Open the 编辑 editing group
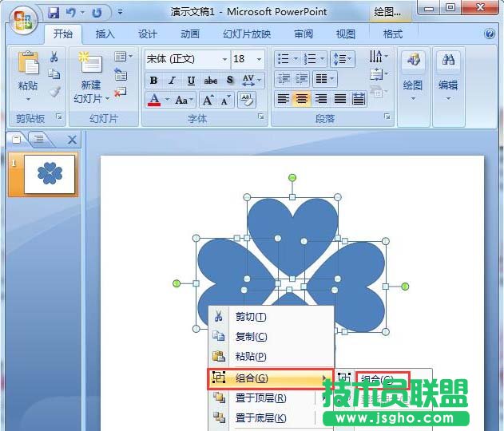This screenshot has width=504, height=431. pyautogui.click(x=448, y=76)
